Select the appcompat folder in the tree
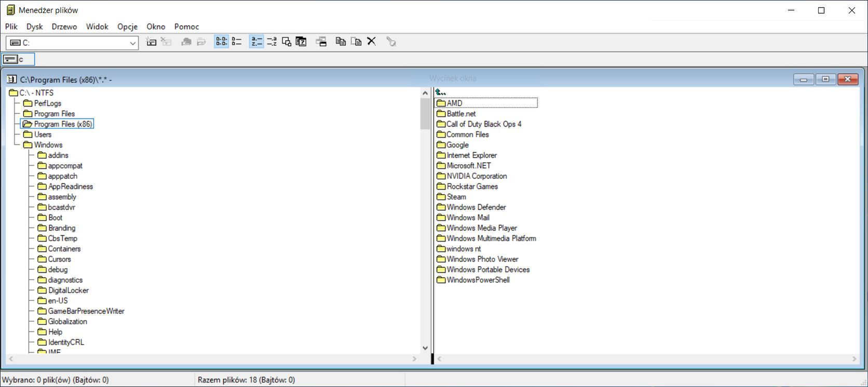This screenshot has height=387, width=868. [x=60, y=166]
